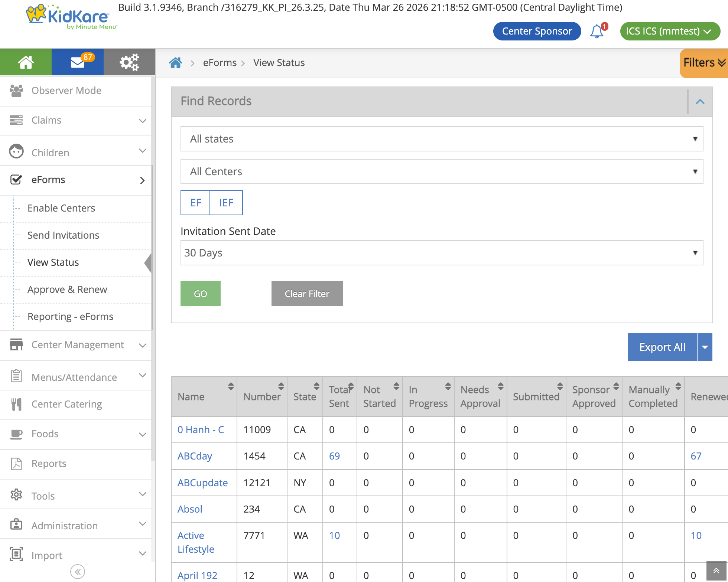Screen dimensions: 728x582
Task: Toggle the EF filter
Action: coord(195,203)
